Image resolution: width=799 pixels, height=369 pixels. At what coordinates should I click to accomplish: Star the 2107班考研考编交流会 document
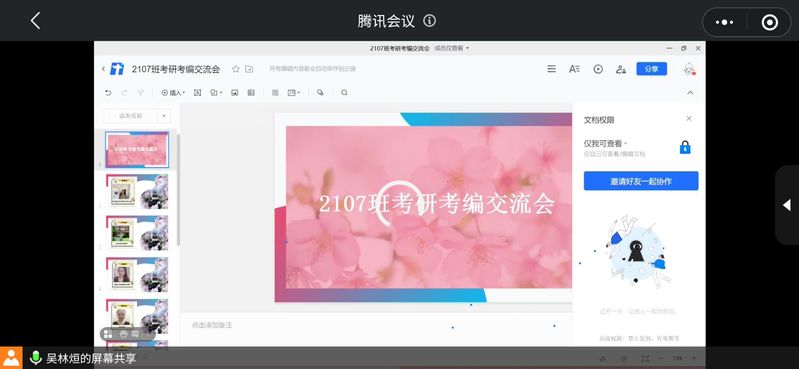click(x=235, y=69)
